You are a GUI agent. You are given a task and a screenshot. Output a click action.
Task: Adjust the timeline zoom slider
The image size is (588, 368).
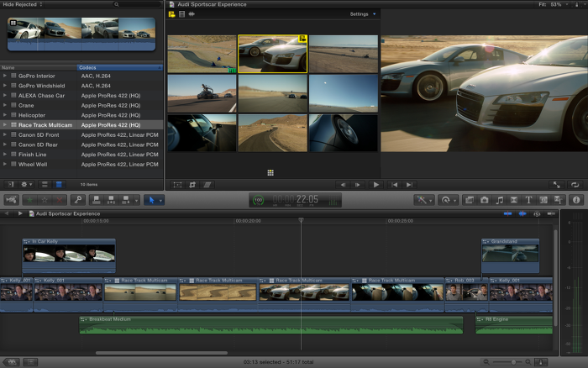point(513,362)
